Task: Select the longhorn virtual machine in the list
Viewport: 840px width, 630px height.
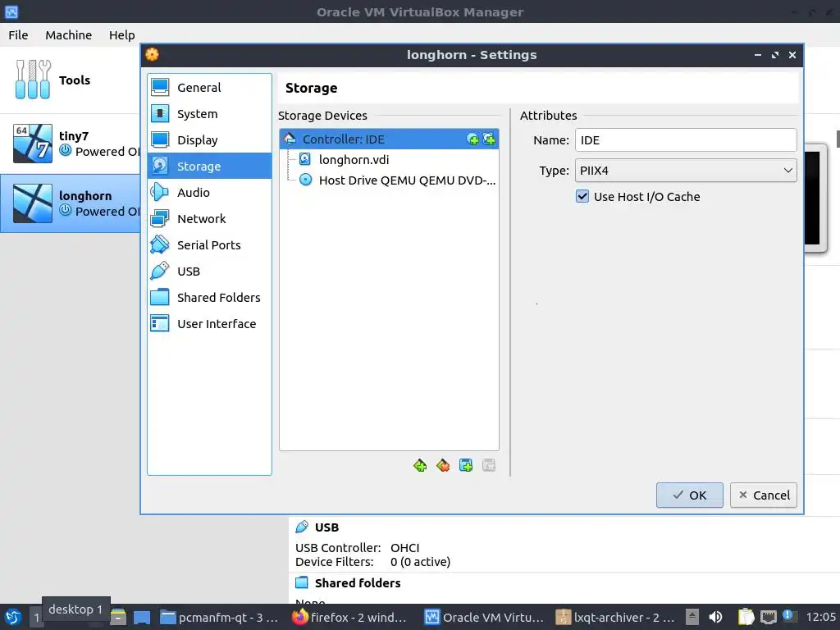Action: pos(71,203)
